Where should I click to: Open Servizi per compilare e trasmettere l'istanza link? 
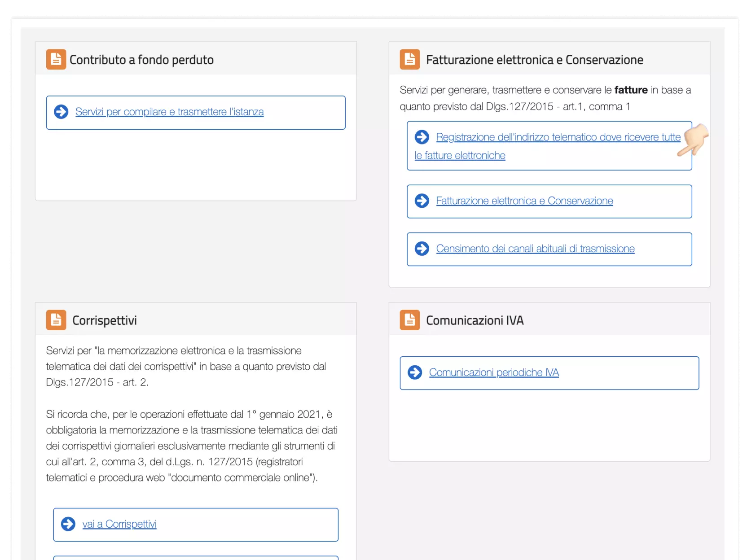click(x=169, y=112)
